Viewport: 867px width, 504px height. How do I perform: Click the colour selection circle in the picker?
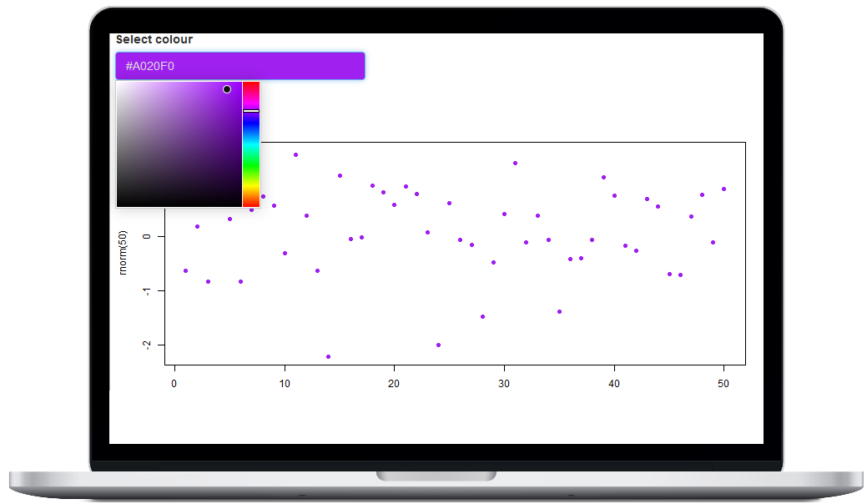pyautogui.click(x=226, y=89)
